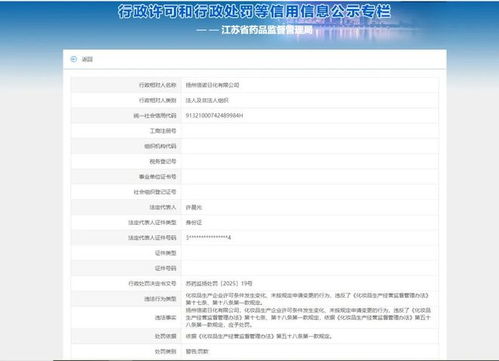
Task: Select the 统一社会信用代码 label
Action: click(x=155, y=116)
